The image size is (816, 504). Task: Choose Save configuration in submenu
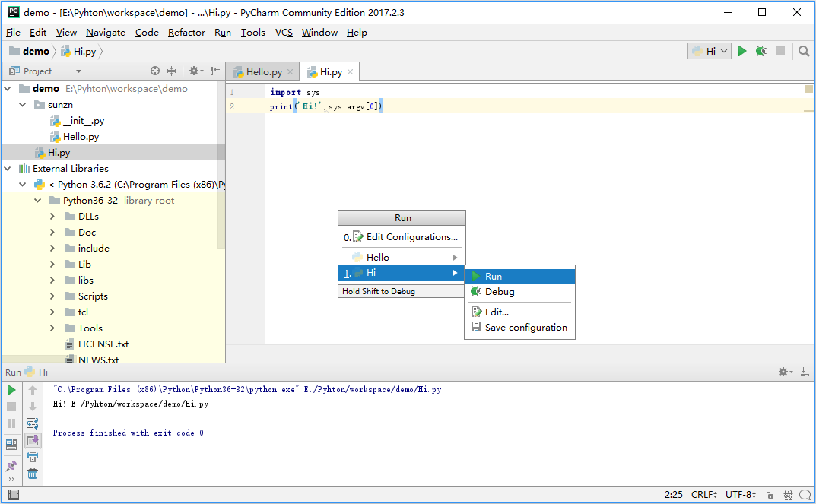point(520,328)
